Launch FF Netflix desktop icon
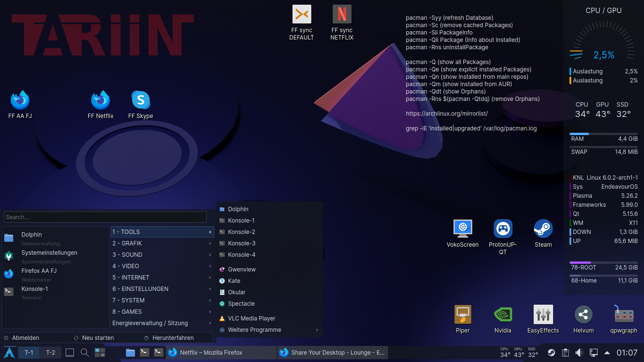The height and width of the screenshot is (362, 644). [x=101, y=105]
